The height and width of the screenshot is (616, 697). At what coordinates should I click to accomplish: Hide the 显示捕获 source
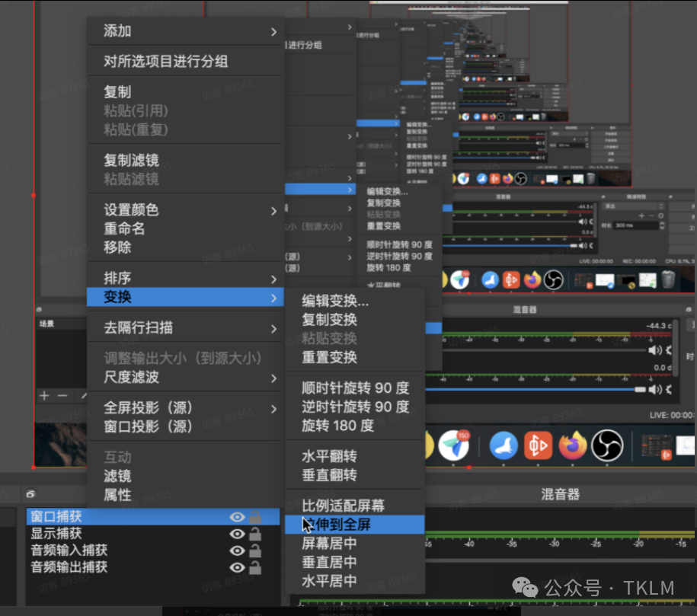click(x=237, y=534)
